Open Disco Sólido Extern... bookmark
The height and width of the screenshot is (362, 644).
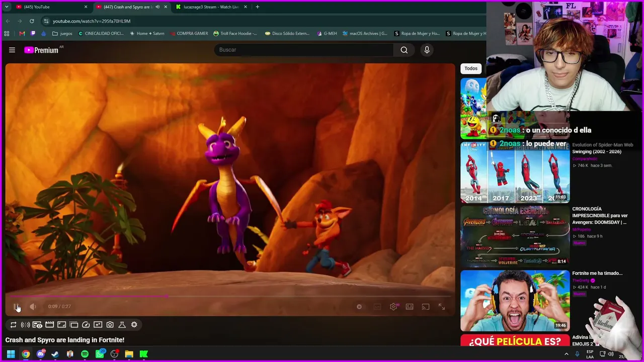[287, 34]
